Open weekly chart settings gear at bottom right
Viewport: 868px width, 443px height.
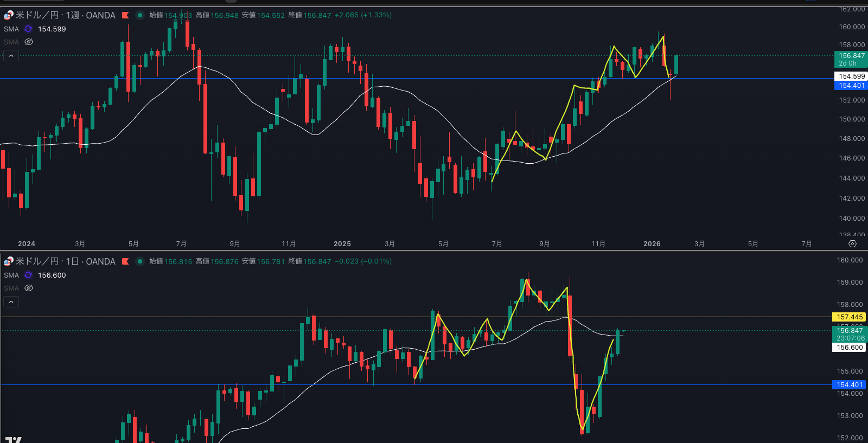click(x=852, y=244)
